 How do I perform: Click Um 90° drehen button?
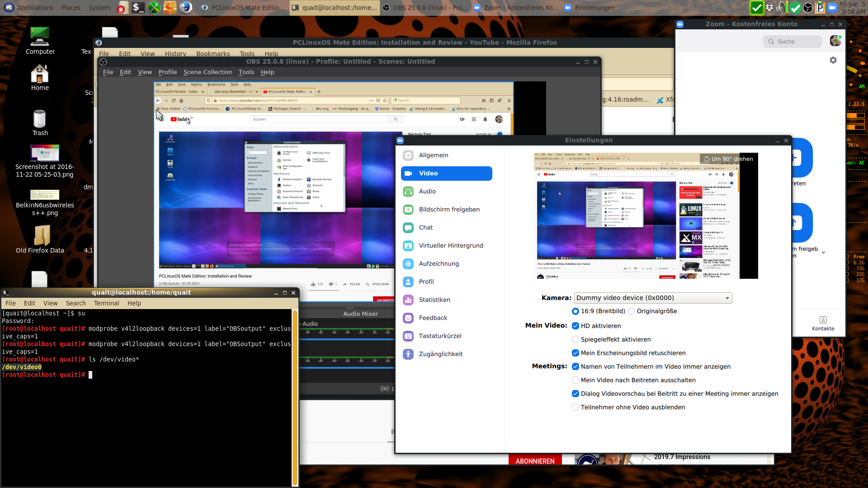click(728, 159)
